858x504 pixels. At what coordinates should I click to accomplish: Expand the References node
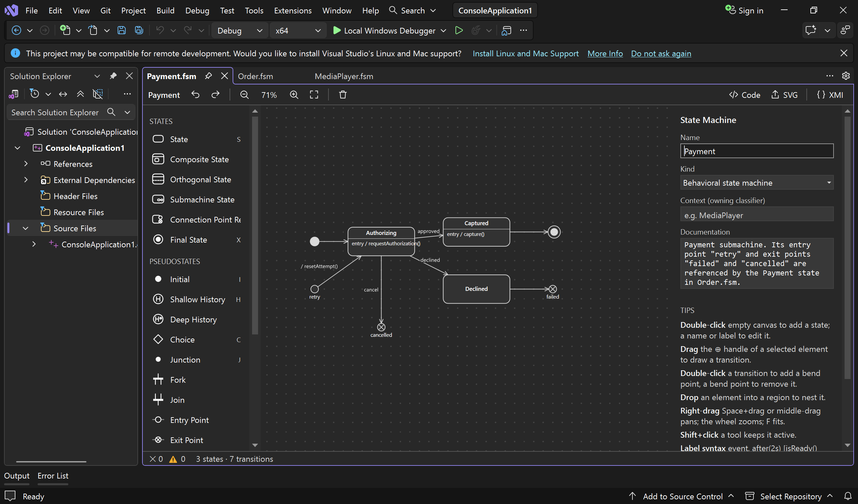click(x=26, y=164)
